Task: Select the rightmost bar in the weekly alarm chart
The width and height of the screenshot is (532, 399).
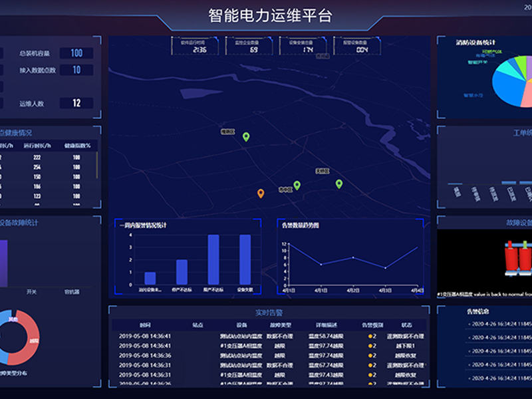Action: (x=245, y=259)
